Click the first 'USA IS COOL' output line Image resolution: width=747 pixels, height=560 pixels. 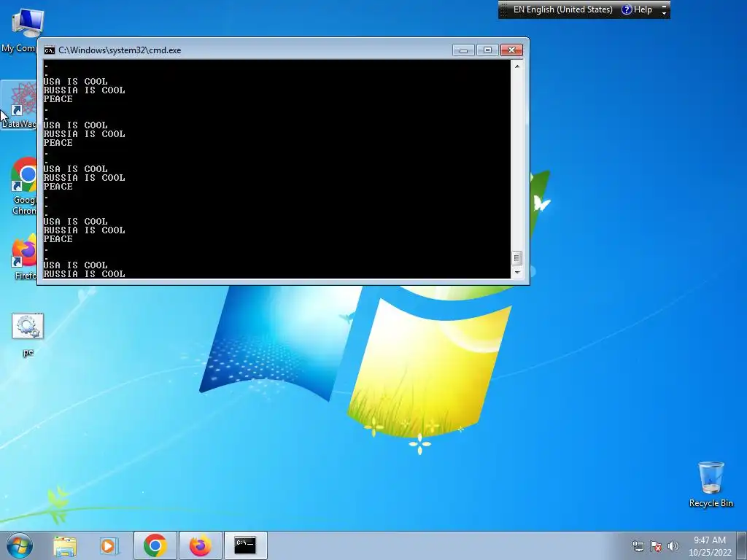[x=75, y=82]
